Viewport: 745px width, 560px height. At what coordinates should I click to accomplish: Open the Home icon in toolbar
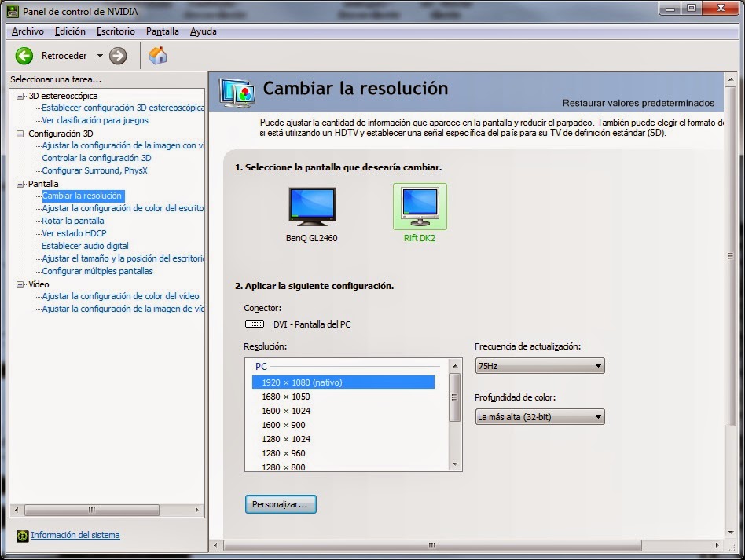coord(158,55)
